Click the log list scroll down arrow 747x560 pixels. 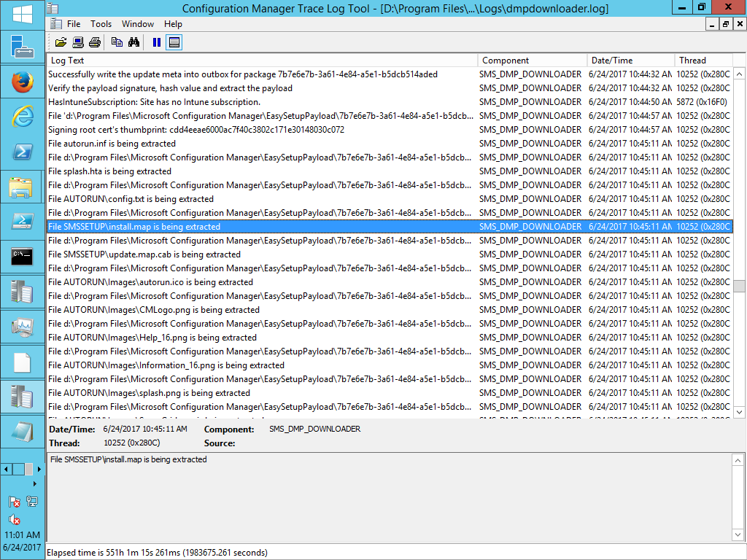click(x=740, y=413)
